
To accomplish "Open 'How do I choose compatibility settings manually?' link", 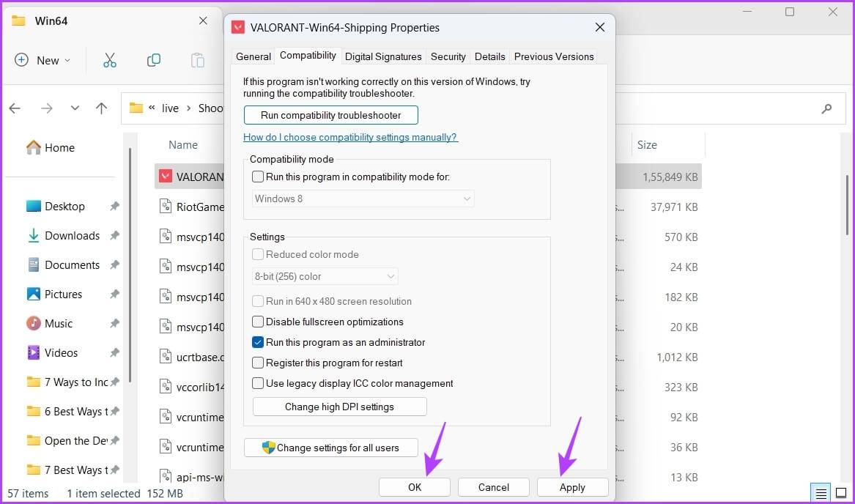I will coord(351,138).
